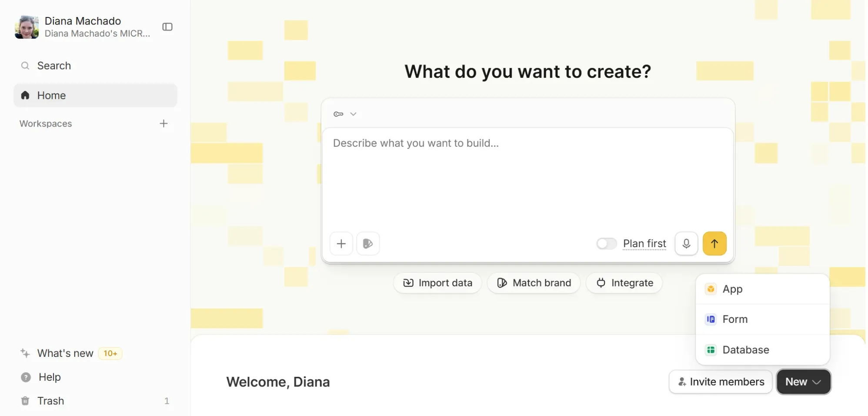Click the key icon above prompt field
Image resolution: width=868 pixels, height=416 pixels.
pos(338,114)
